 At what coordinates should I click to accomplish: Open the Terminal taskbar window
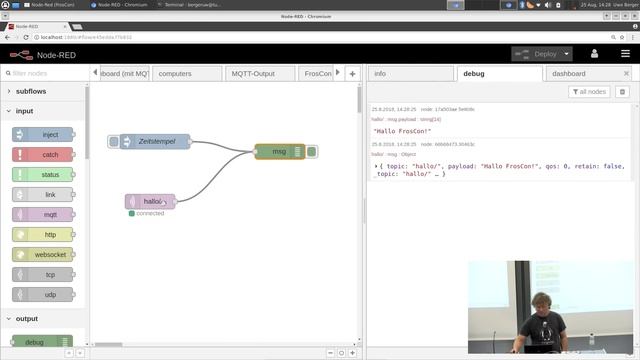(x=188, y=5)
